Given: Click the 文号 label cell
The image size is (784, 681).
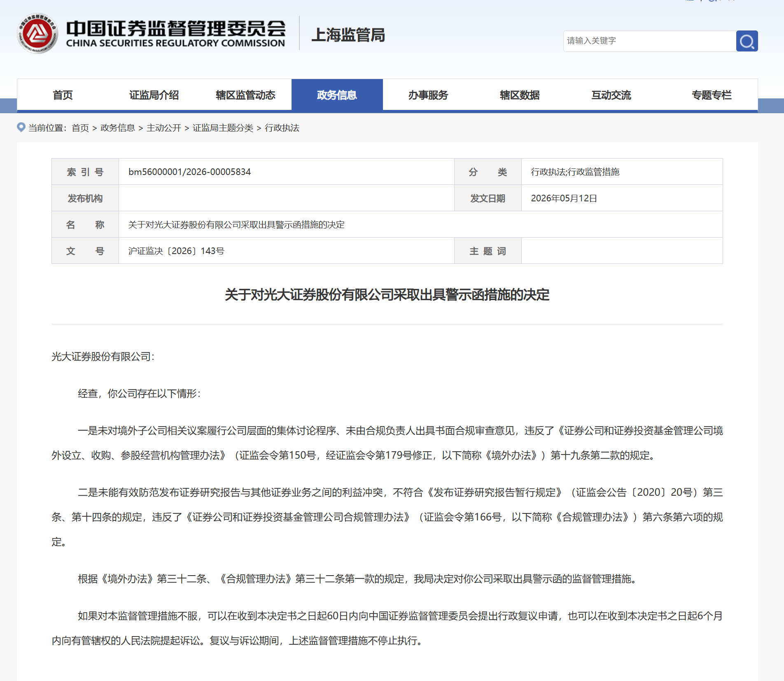Looking at the screenshot, I should (x=85, y=251).
